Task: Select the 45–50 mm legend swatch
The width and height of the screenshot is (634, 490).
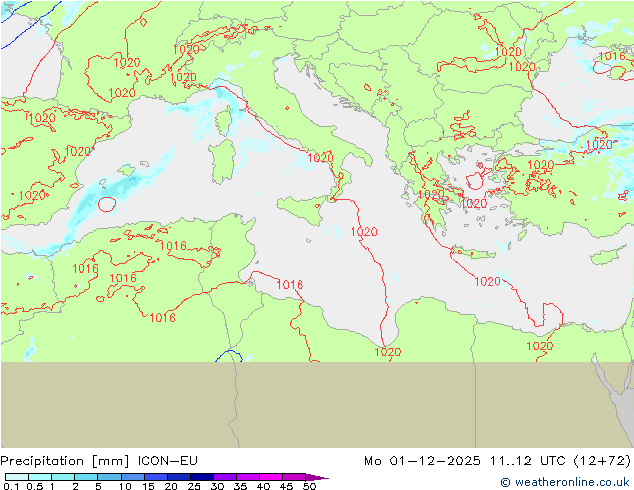Action: pyautogui.click(x=294, y=477)
